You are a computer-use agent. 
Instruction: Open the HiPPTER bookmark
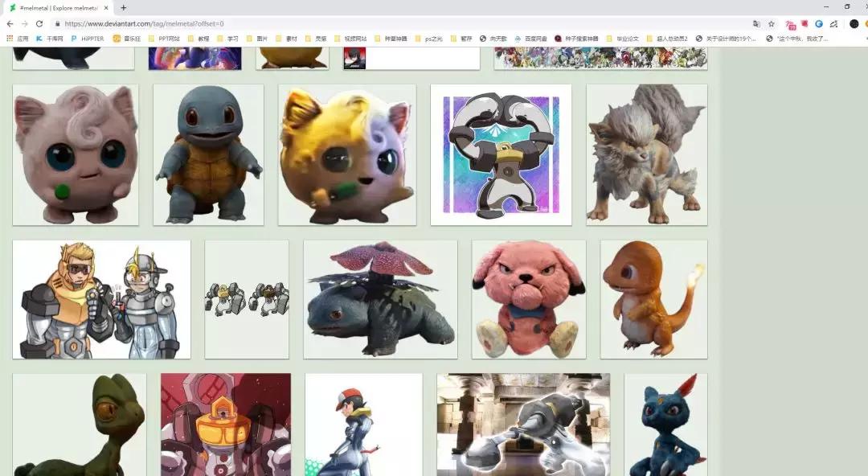point(88,39)
